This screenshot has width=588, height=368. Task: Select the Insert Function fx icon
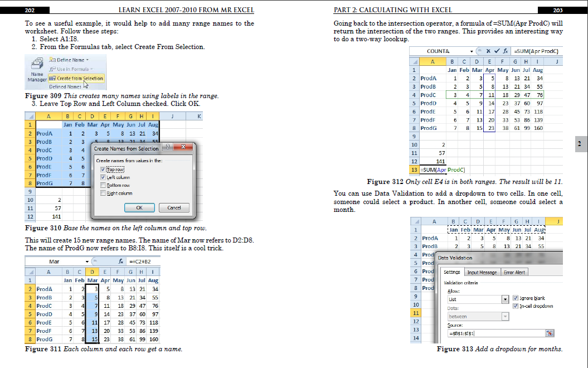click(x=506, y=51)
